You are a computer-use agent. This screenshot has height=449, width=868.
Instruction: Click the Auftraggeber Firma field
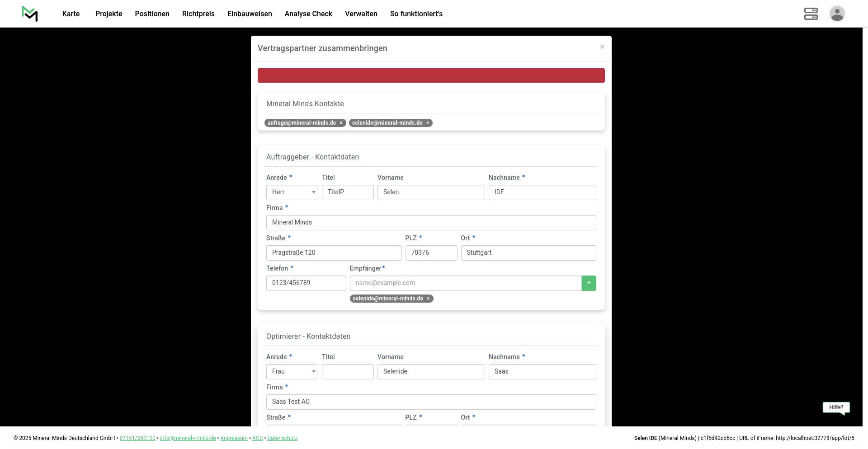431,223
